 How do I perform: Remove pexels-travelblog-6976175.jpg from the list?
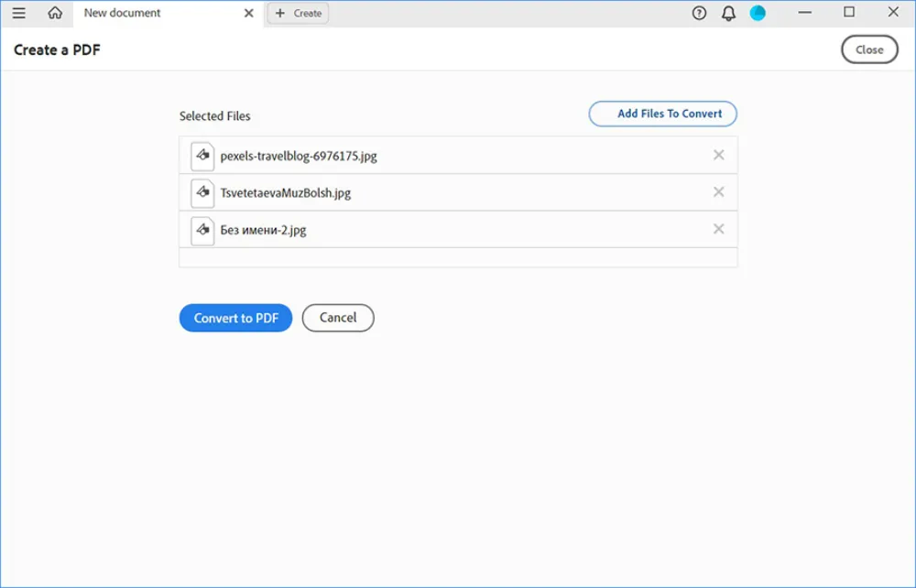(x=719, y=155)
